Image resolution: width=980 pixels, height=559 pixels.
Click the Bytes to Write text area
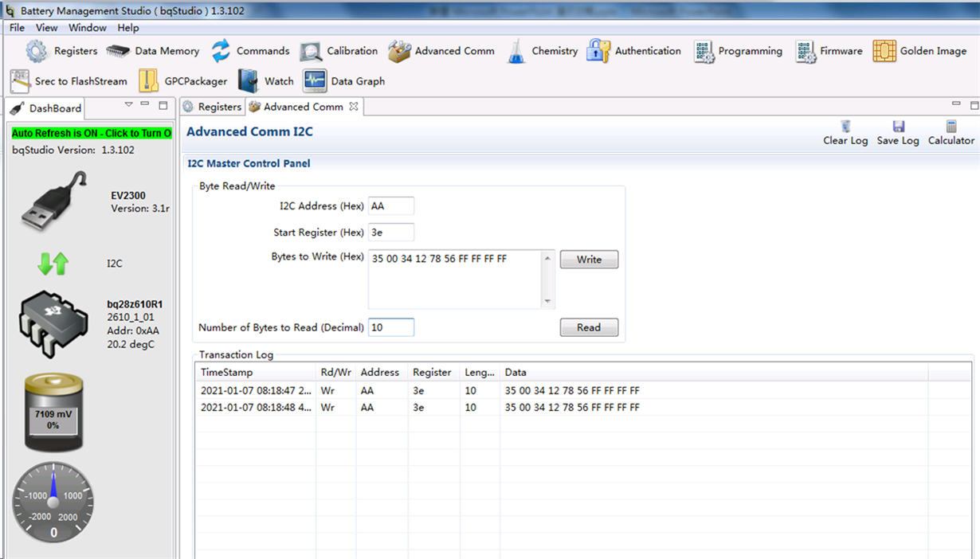point(455,279)
